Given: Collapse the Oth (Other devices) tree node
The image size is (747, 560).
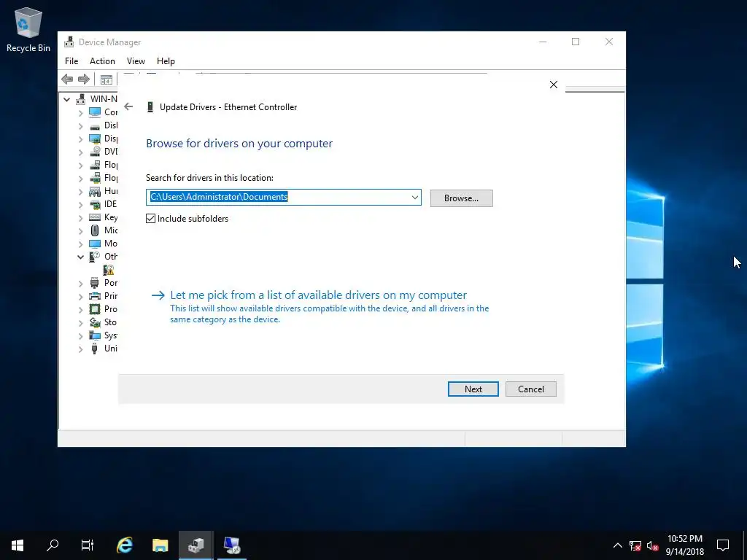Looking at the screenshot, I should tap(80, 257).
